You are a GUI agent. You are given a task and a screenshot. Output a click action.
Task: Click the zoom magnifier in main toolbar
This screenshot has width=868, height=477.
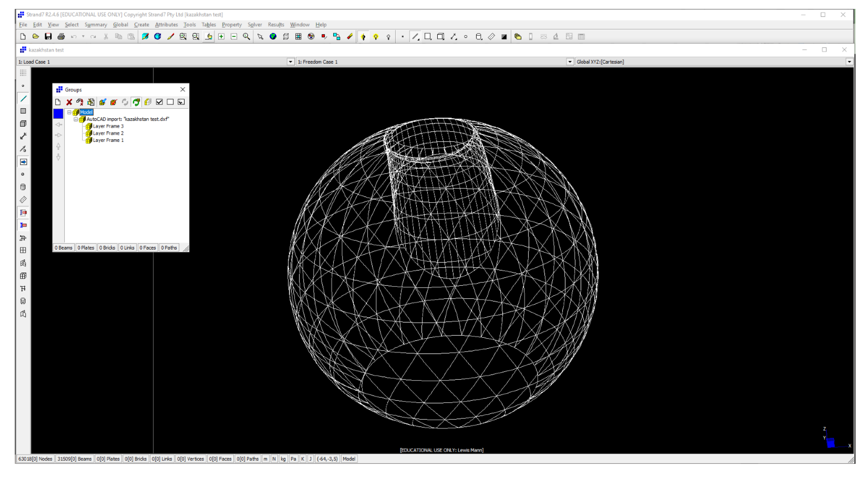coord(246,37)
